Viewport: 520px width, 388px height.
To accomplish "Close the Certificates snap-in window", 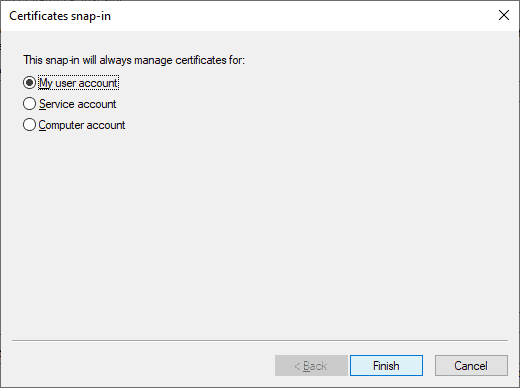I will pos(504,15).
